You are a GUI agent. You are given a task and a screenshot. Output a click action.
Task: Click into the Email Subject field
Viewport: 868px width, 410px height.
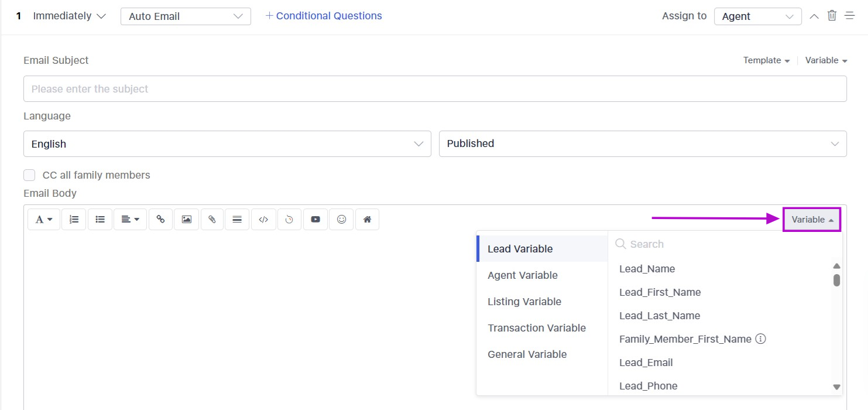coord(434,89)
